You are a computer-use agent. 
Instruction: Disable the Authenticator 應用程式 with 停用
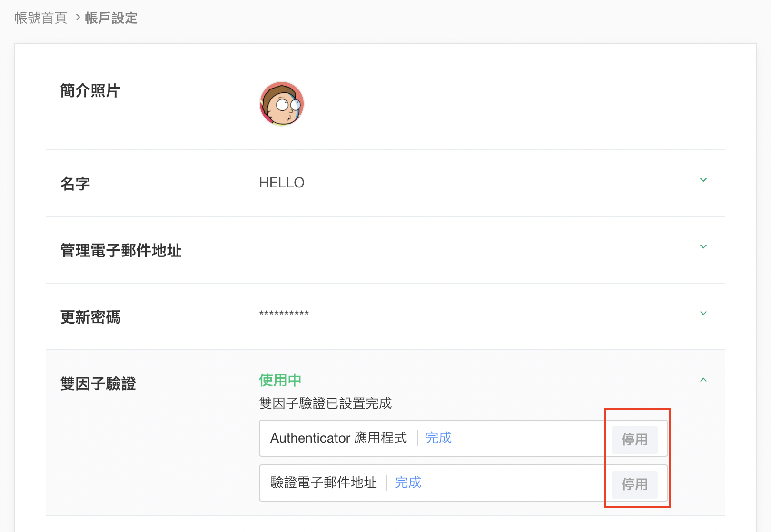[634, 440]
